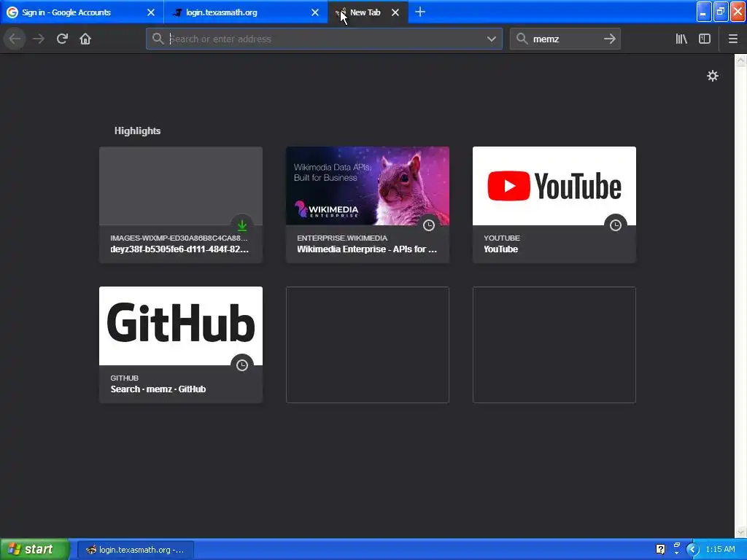
Task: Open the Wikimedia Enterprise highlight thumbnail
Action: (x=368, y=186)
